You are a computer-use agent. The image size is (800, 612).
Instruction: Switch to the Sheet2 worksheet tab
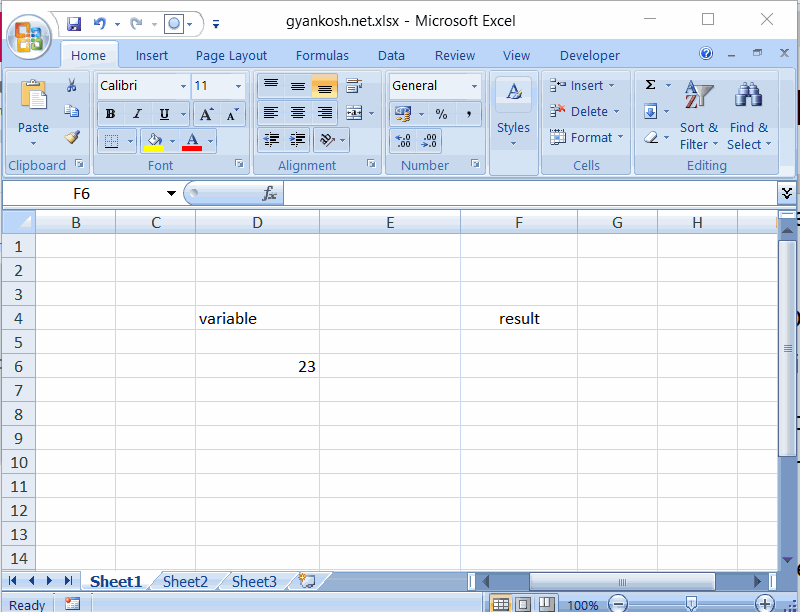185,580
